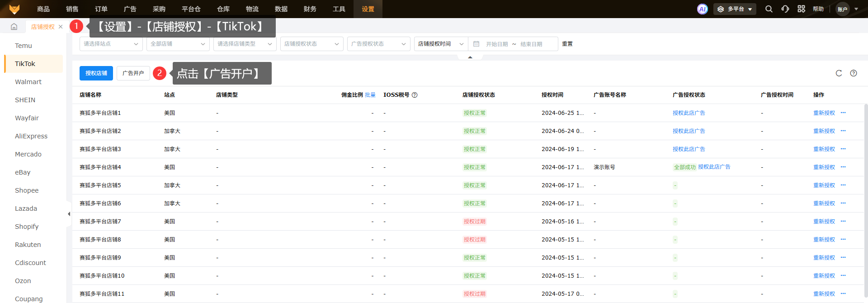
Task: Expand the 店铺授权状态 filter dropdown
Action: (x=311, y=44)
